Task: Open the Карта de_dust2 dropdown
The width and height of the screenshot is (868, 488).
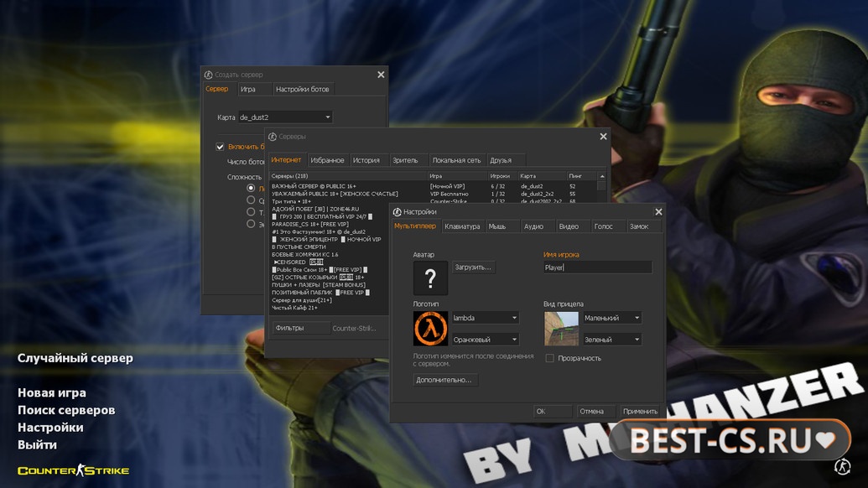Action: coord(285,117)
